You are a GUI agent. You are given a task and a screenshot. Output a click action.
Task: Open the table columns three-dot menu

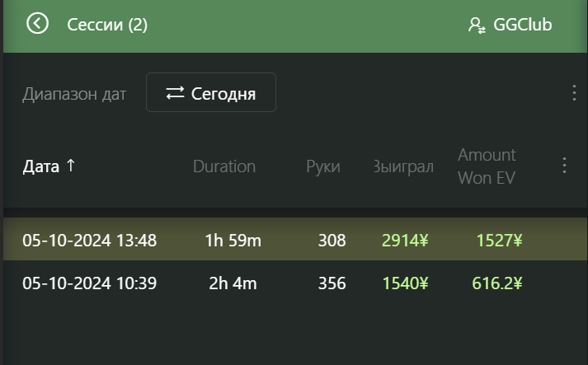click(564, 166)
